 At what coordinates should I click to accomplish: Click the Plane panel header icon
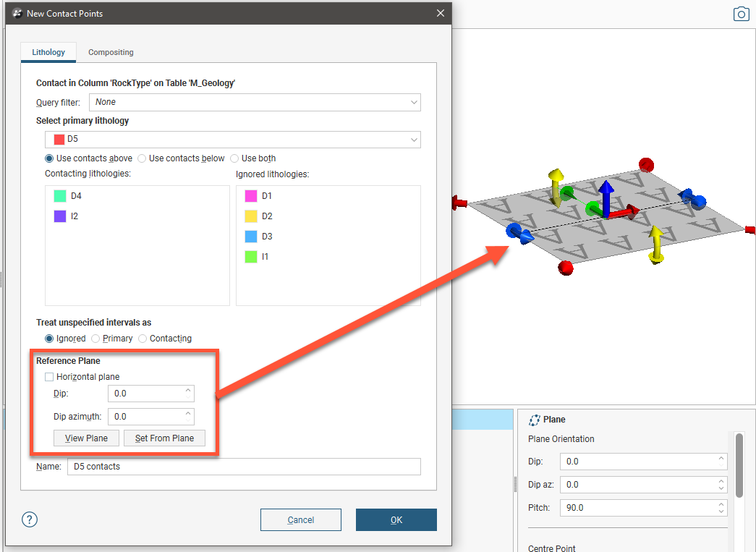pyautogui.click(x=535, y=420)
